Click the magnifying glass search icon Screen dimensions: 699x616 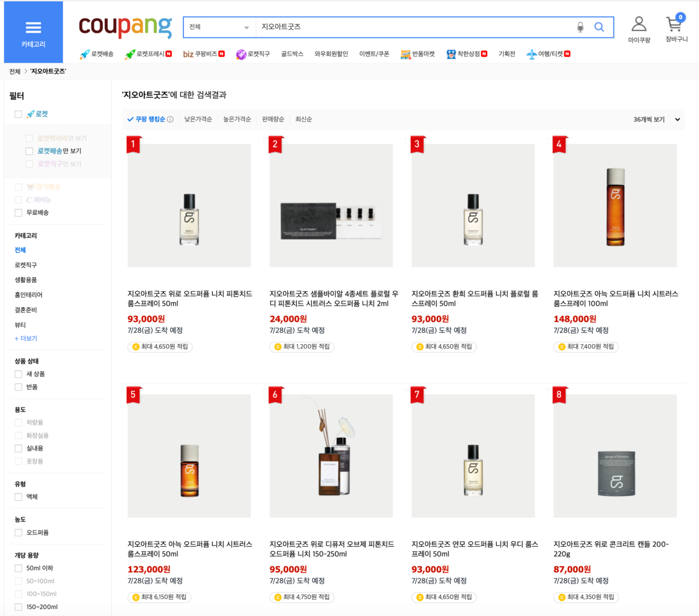[599, 27]
